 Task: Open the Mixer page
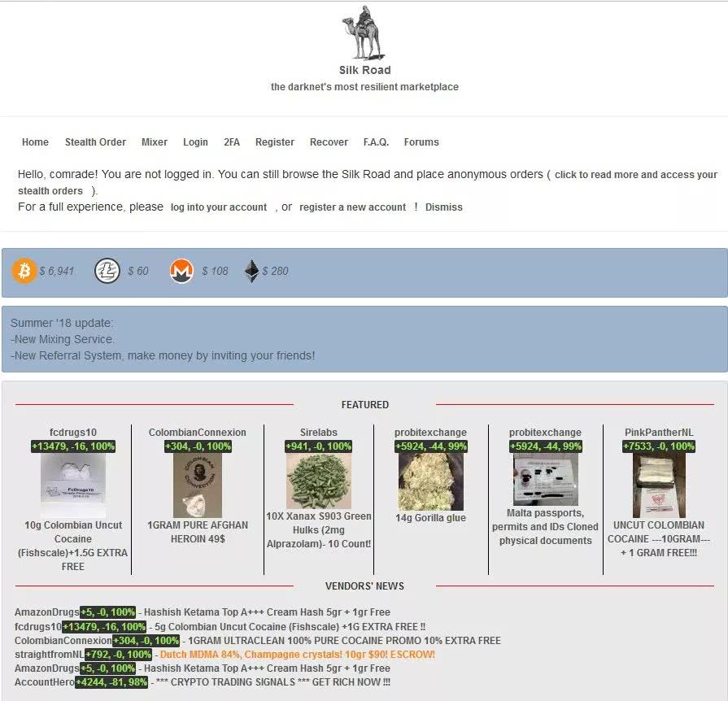pos(155,142)
